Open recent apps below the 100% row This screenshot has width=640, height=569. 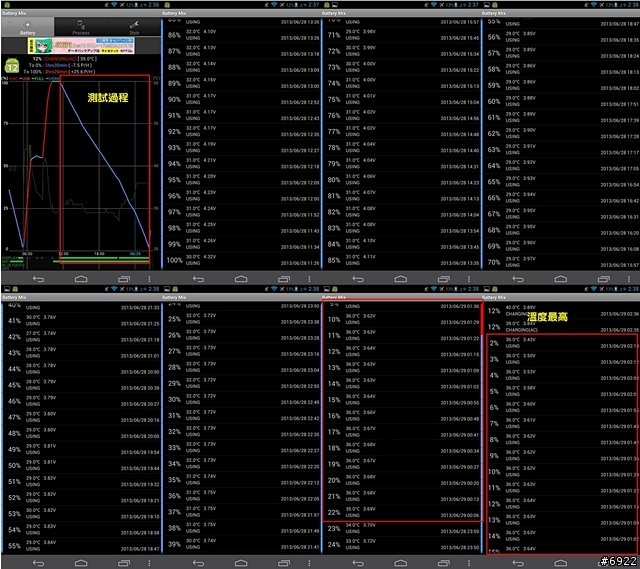[x=284, y=279]
